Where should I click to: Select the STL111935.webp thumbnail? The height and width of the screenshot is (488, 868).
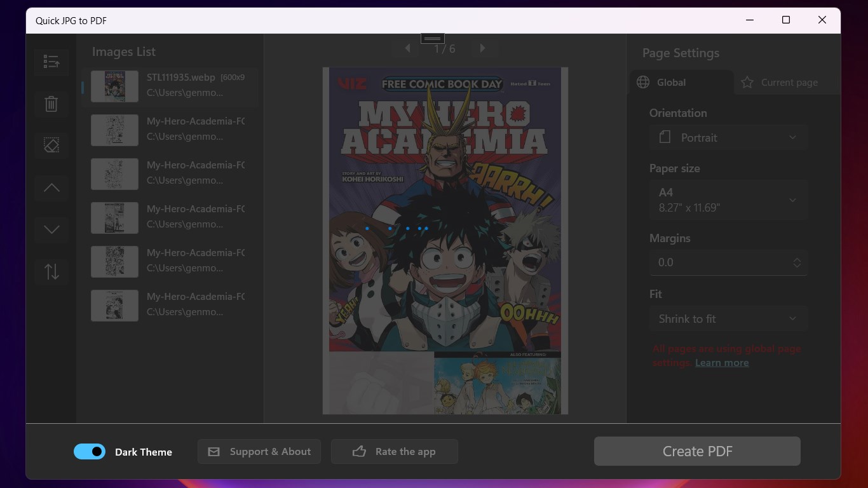[114, 86]
